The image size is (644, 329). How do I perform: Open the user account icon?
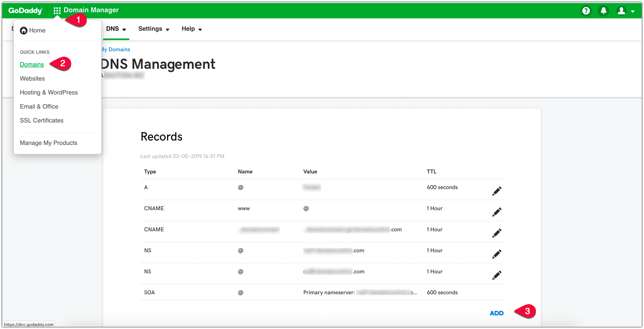click(622, 11)
